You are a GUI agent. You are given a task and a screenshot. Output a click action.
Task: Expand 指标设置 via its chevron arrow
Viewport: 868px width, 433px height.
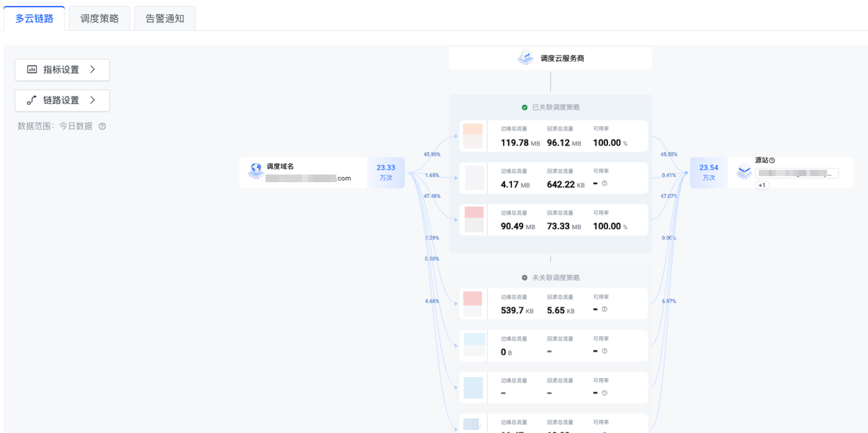point(93,69)
